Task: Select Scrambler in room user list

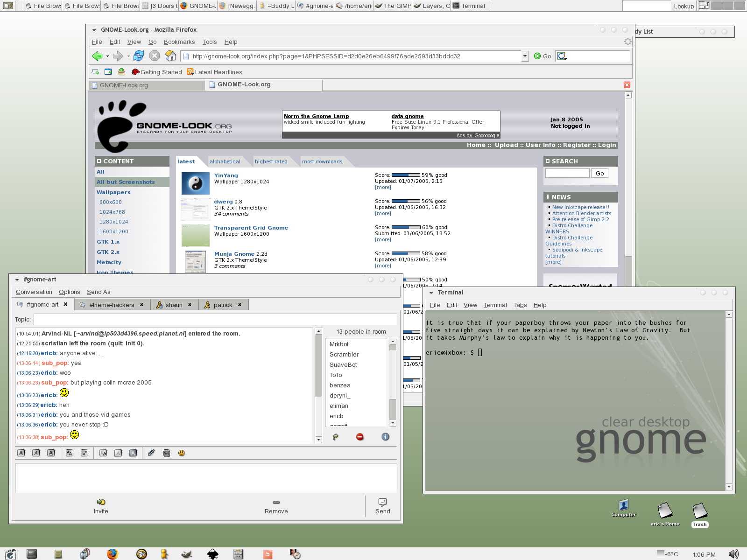Action: [x=344, y=355]
